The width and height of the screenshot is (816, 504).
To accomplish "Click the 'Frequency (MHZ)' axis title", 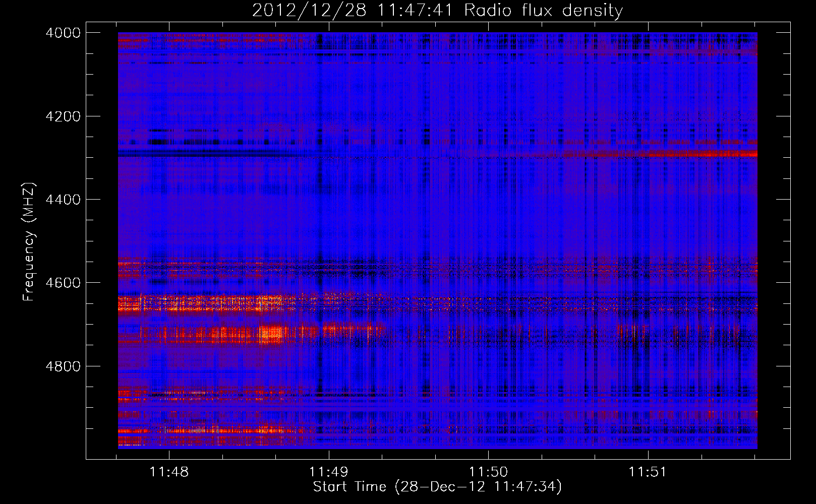I will coord(29,242).
